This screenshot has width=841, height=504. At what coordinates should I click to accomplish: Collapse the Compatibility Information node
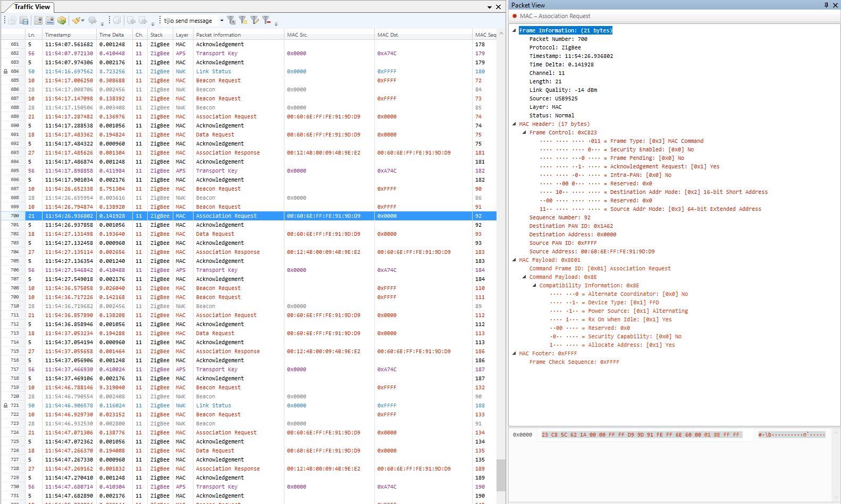coord(534,285)
